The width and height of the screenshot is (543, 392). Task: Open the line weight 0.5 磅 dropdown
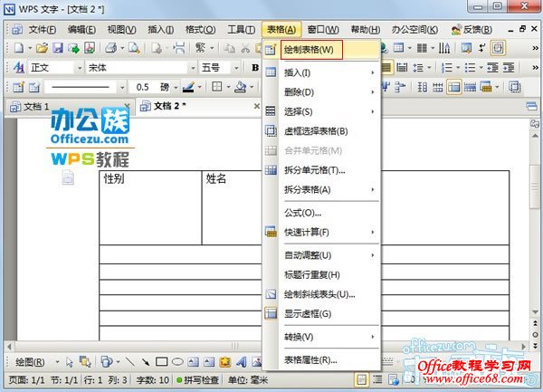point(176,87)
